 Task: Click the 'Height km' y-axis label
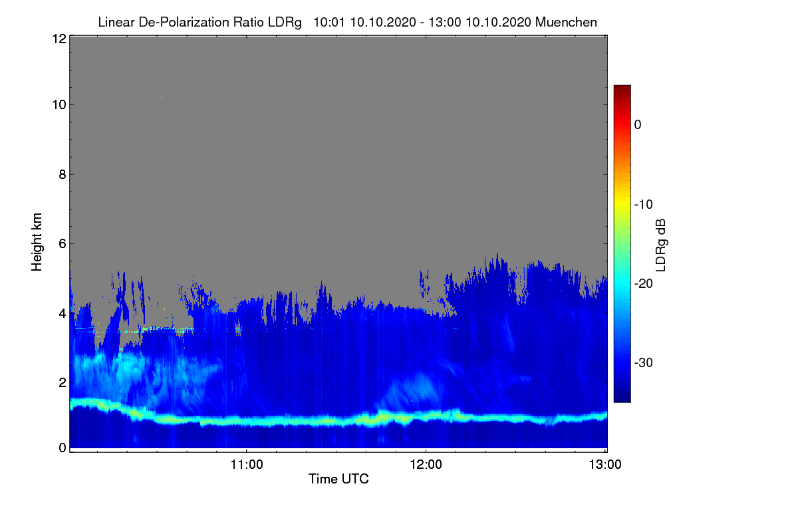click(x=37, y=243)
